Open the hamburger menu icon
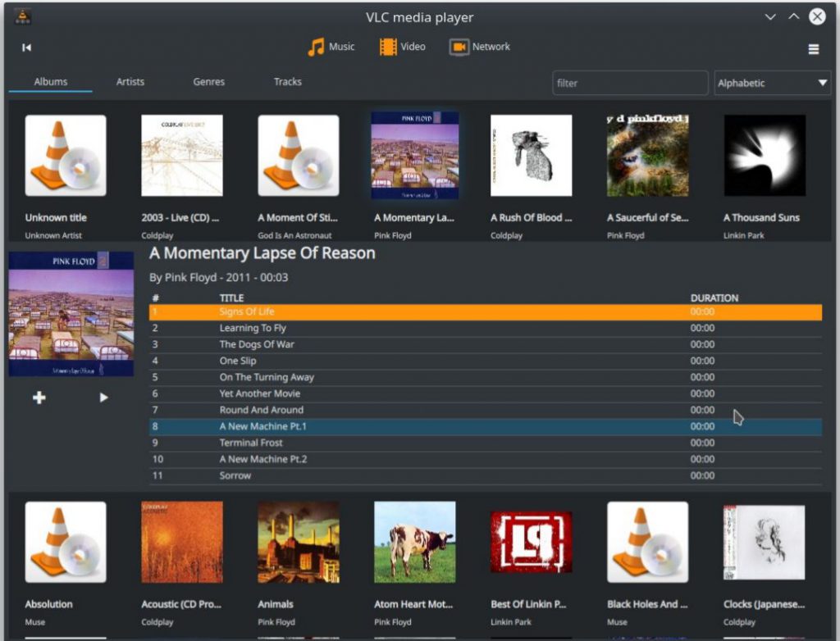The height and width of the screenshot is (641, 840). point(813,49)
